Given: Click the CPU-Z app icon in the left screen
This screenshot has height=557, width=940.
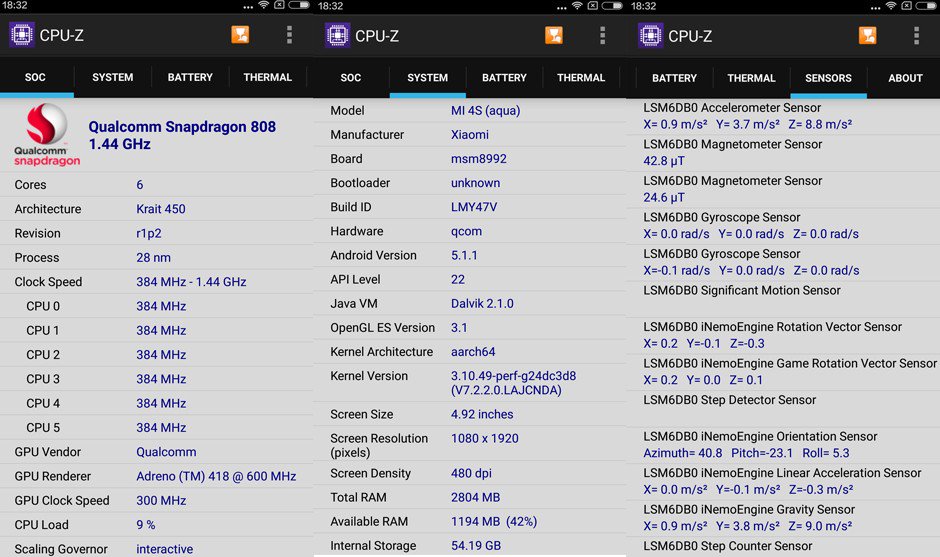Looking at the screenshot, I should (22, 35).
